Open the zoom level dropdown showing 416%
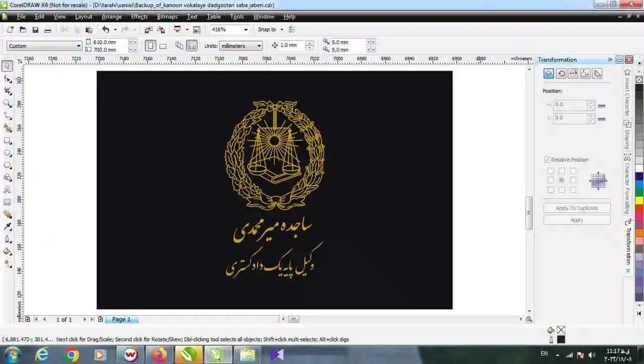The width and height of the screenshot is (644, 364). point(246,30)
